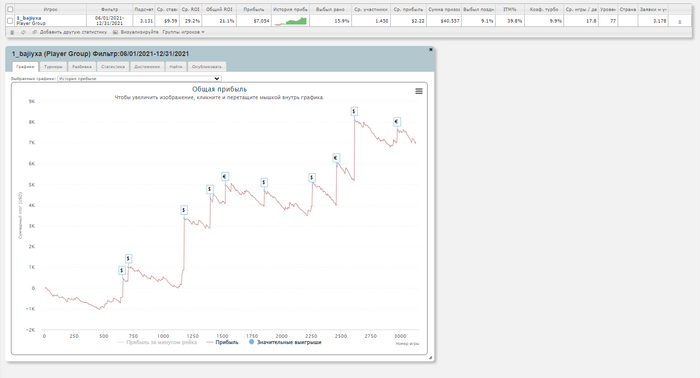Screen dimensions: 700x378
Task: Sort by the 'ITM%' column header
Action: coord(510,9)
